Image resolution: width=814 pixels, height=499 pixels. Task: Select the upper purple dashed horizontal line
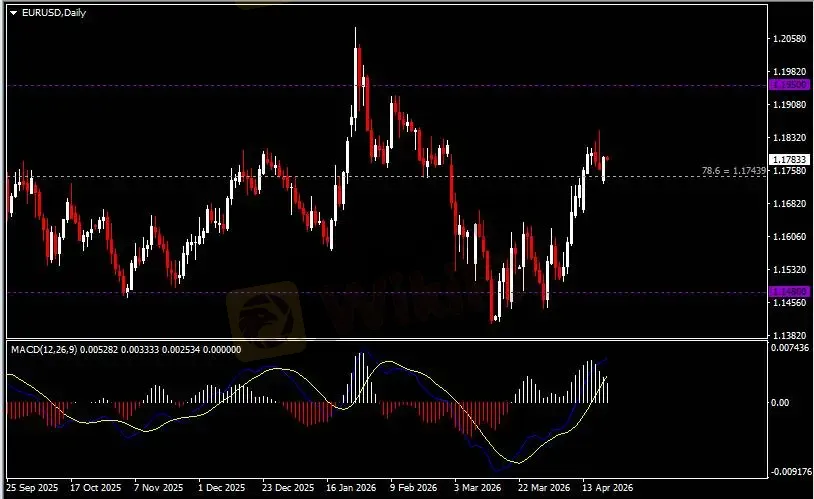pyautogui.click(x=300, y=85)
